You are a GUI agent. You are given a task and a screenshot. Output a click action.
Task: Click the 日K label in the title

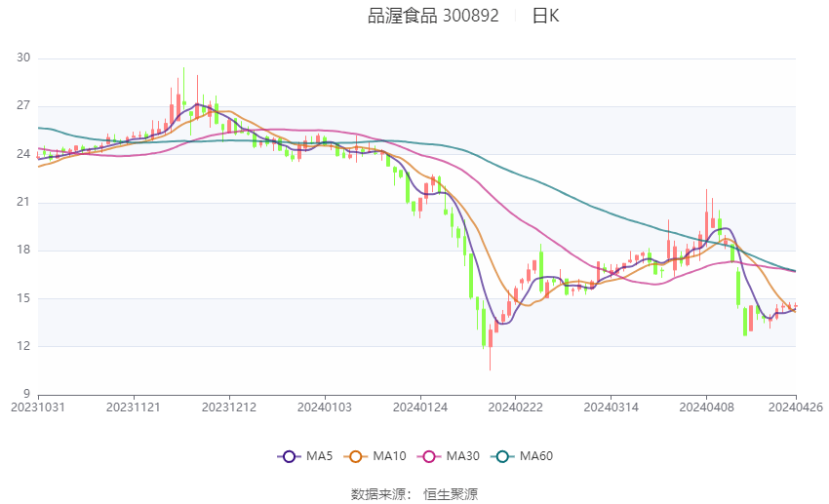(x=545, y=16)
